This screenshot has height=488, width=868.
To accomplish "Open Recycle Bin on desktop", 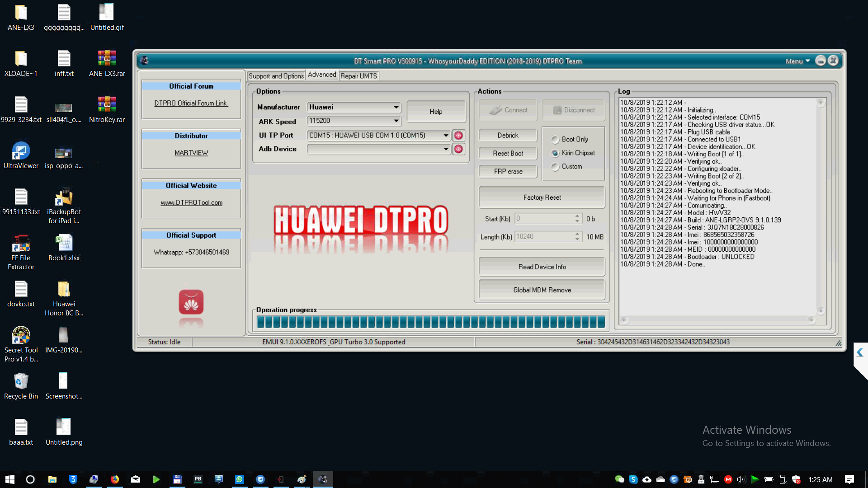I will tap(21, 382).
